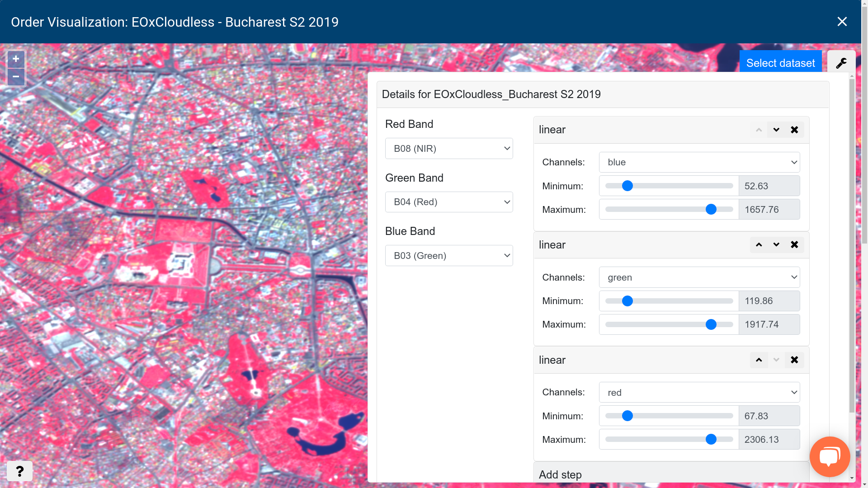The width and height of the screenshot is (868, 488).
Task: Move the red linear step up
Action: click(759, 360)
